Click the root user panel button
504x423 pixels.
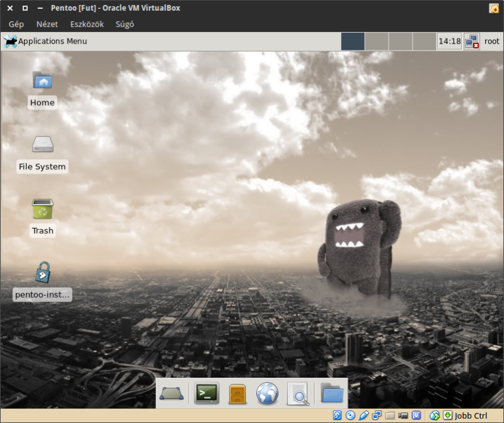(x=492, y=42)
